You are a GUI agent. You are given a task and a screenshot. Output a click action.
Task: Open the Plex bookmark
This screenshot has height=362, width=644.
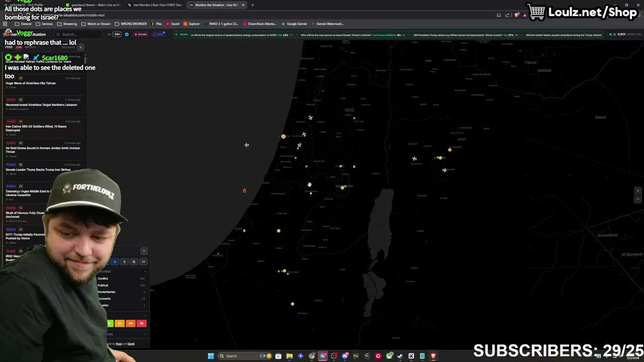[156, 24]
